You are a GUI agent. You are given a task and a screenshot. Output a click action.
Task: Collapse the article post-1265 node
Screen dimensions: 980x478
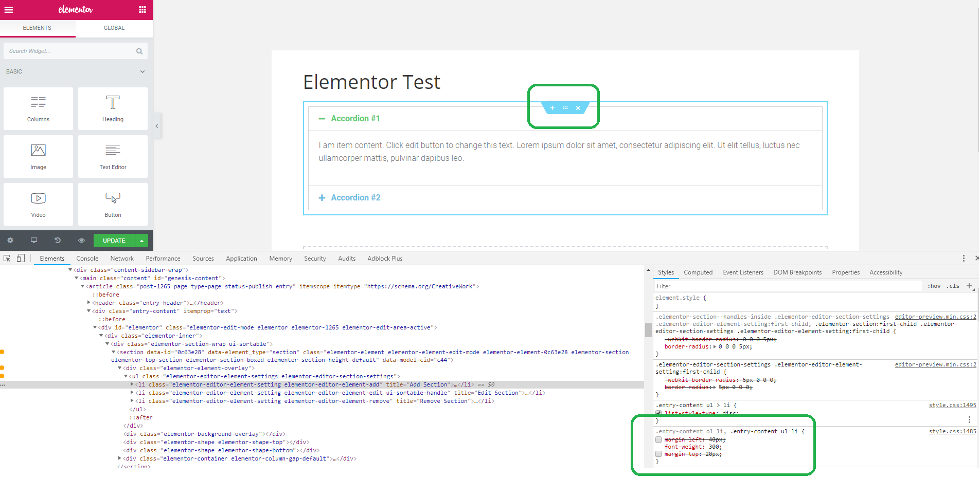(x=82, y=286)
